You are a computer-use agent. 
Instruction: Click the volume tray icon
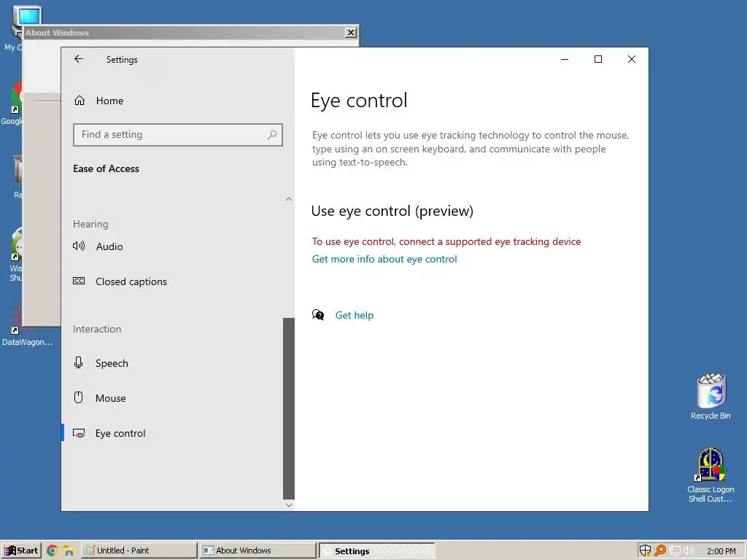(689, 551)
